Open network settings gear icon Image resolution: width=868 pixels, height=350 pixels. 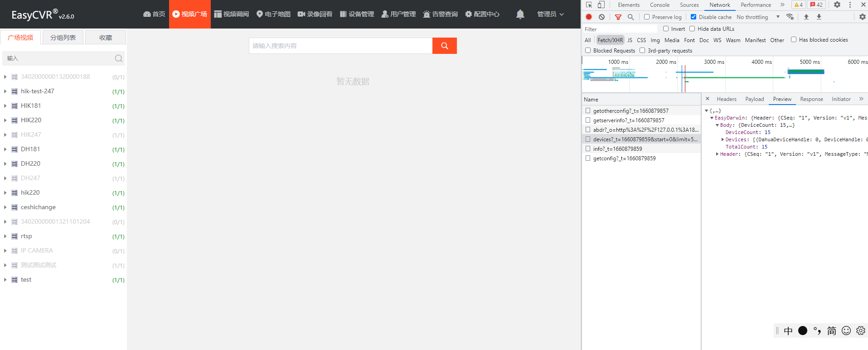862,17
